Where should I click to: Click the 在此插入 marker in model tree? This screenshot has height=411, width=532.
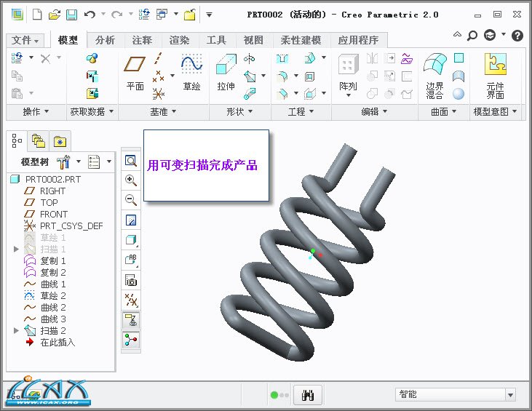point(57,342)
